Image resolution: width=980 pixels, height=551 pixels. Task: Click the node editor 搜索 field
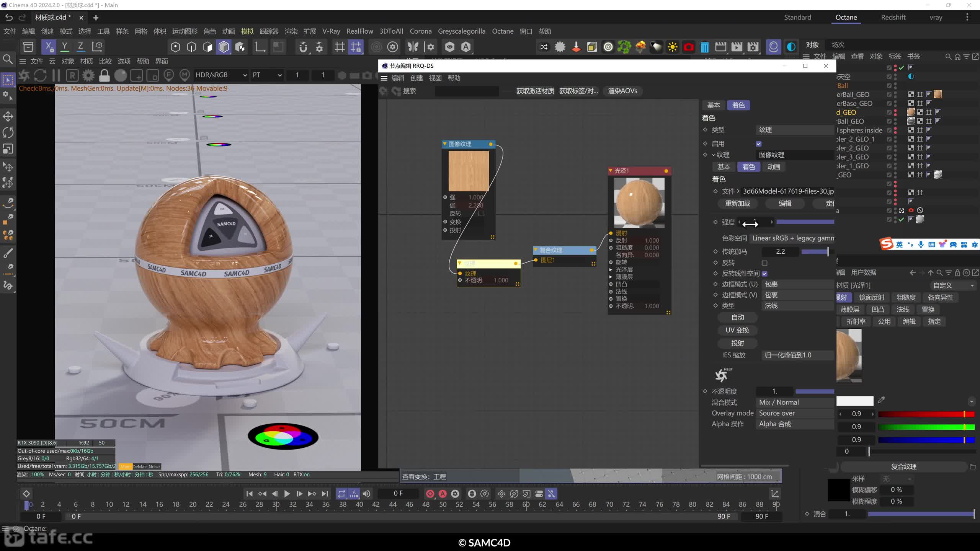467,91
